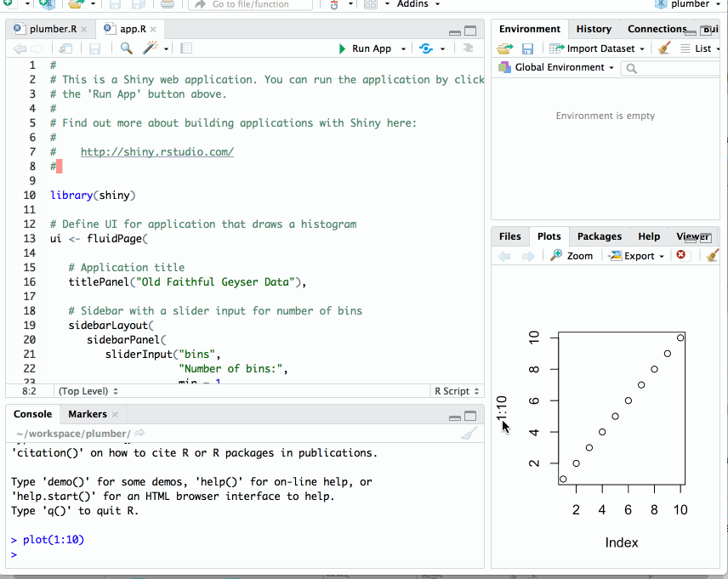This screenshot has height=579, width=728.
Task: Follow the http://shiny.rstudio.com/ link
Action: coord(157,152)
